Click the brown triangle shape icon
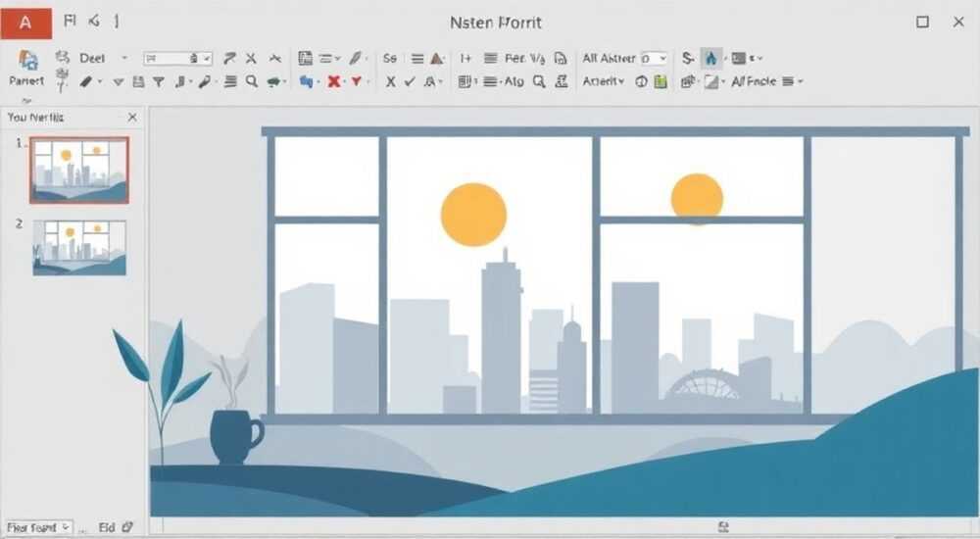980x539 pixels. pos(437,59)
